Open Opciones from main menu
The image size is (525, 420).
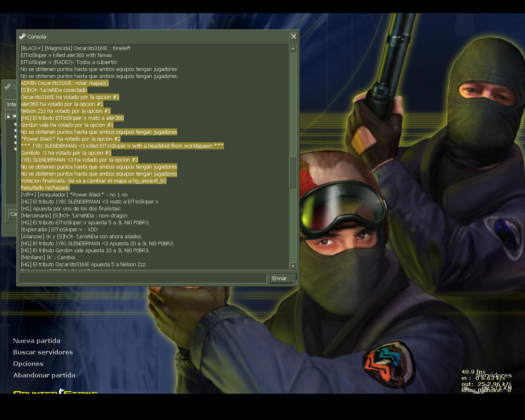(x=28, y=364)
